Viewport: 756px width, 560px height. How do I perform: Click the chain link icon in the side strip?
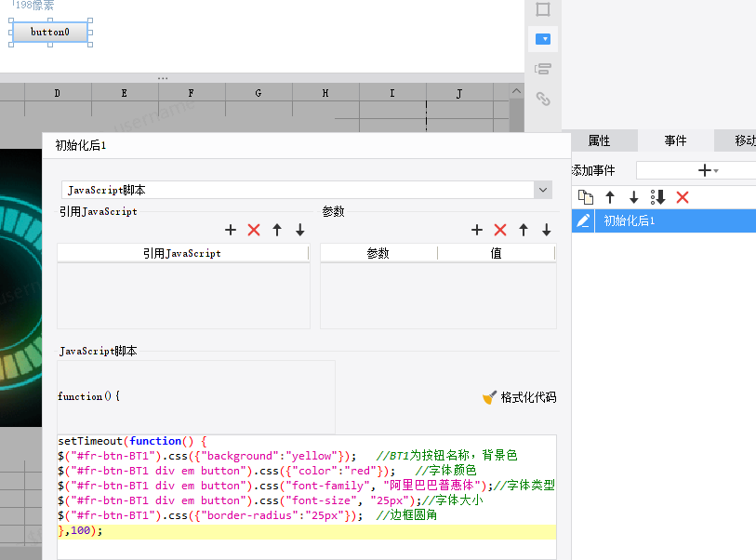tap(543, 99)
